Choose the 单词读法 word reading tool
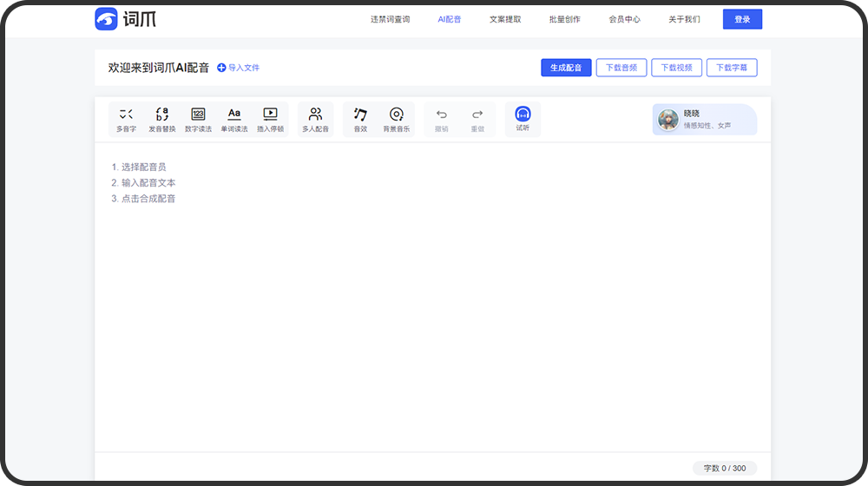868x486 pixels. pos(233,119)
